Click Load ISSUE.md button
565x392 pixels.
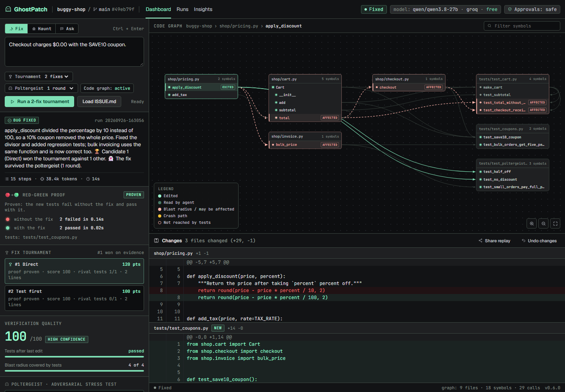tap(99, 102)
